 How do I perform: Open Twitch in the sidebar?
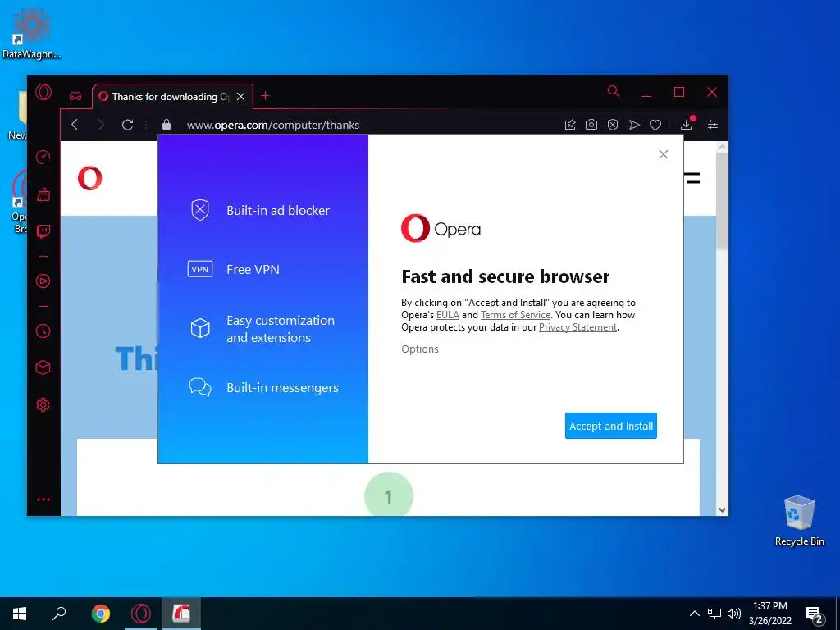[x=43, y=231]
